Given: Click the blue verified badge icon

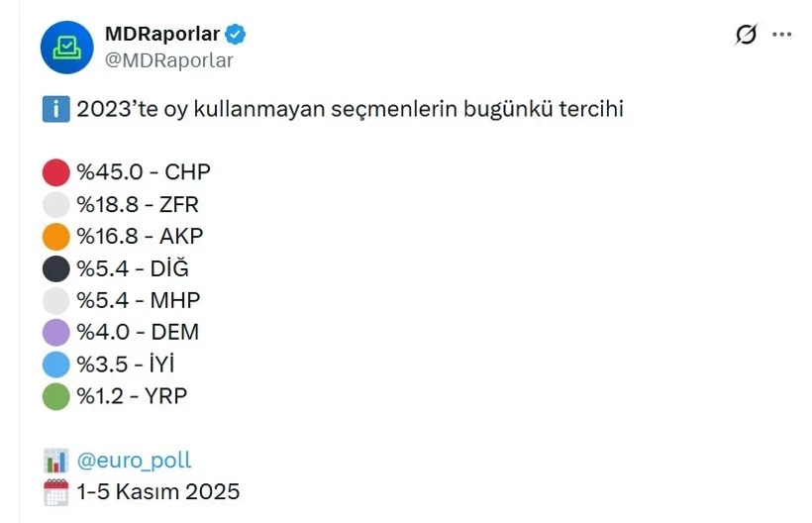Looking at the screenshot, I should pos(237,35).
